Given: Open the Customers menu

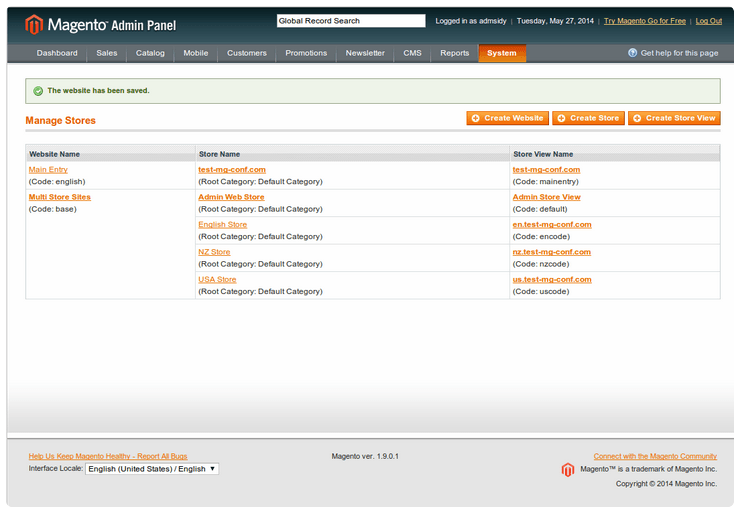Looking at the screenshot, I should [247, 53].
